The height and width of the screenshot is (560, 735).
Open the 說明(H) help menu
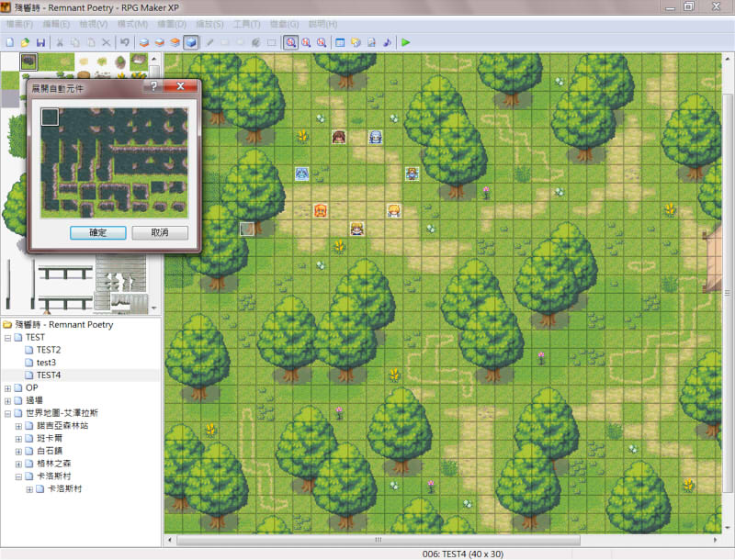pyautogui.click(x=322, y=24)
